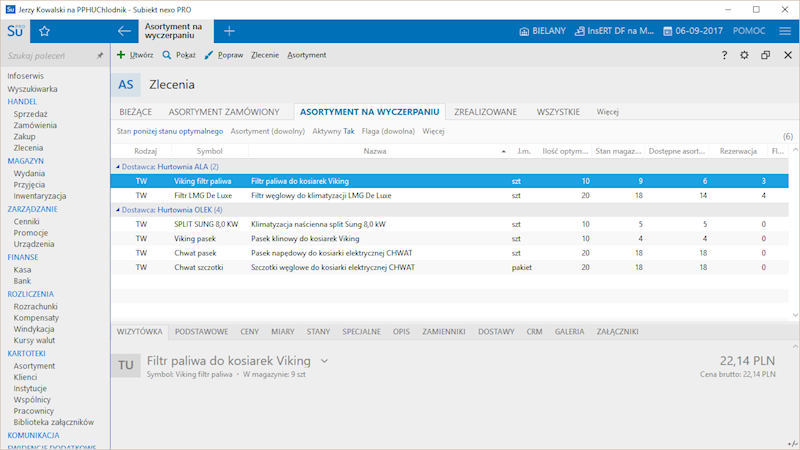800x450 pixels.
Task: Open module settings gear icon
Action: click(744, 55)
